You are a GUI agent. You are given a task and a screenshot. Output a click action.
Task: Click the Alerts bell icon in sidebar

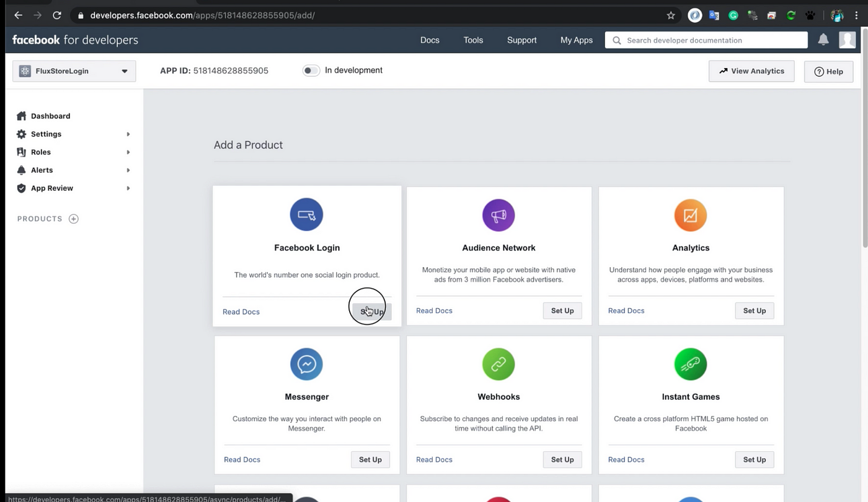point(22,170)
